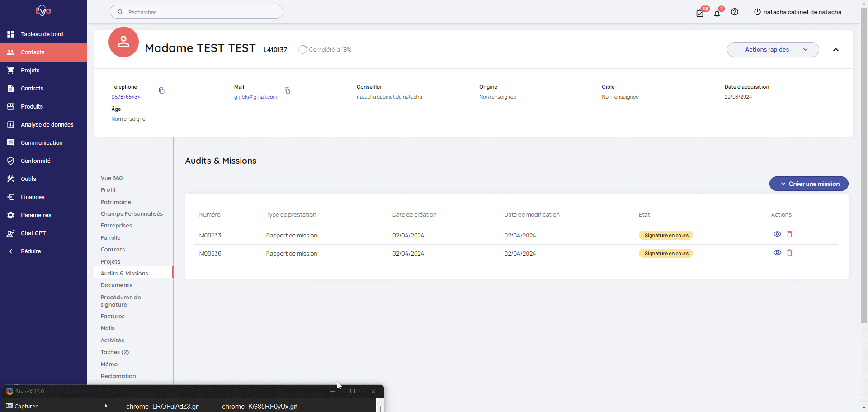The image size is (868, 412).
Task: View mission M00536 with eye icon
Action: pyautogui.click(x=777, y=253)
